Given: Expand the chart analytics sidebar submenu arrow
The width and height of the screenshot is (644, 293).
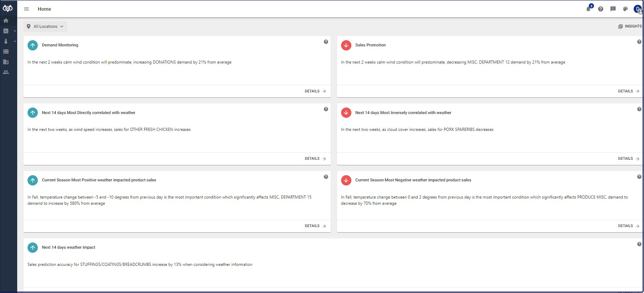Looking at the screenshot, I should 15,31.
